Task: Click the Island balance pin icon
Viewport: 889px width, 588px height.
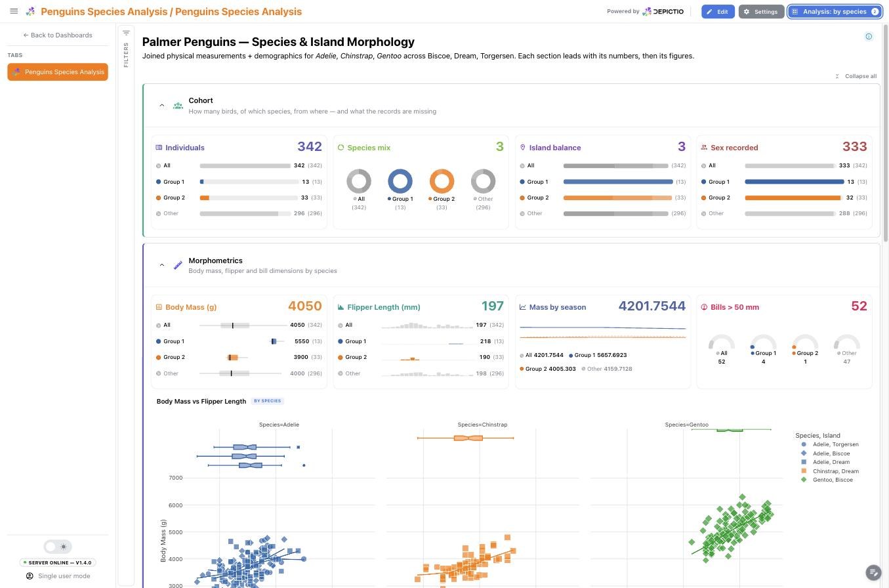Action: point(523,148)
